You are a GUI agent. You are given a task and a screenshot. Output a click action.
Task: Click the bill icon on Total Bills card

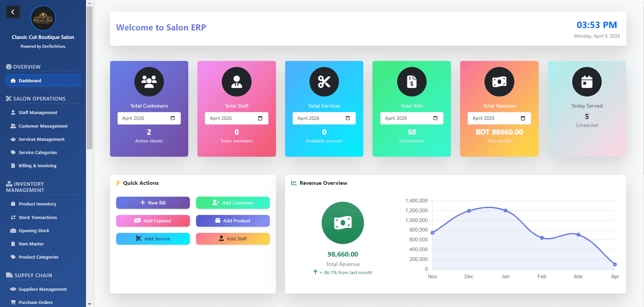pyautogui.click(x=411, y=82)
